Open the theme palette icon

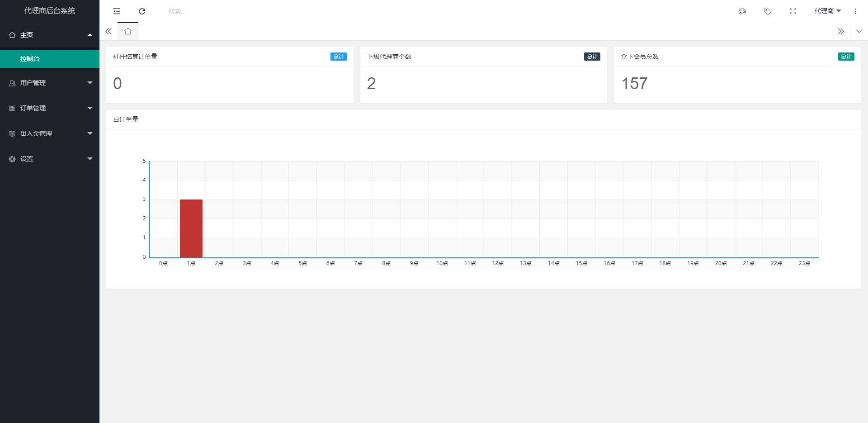pyautogui.click(x=742, y=11)
